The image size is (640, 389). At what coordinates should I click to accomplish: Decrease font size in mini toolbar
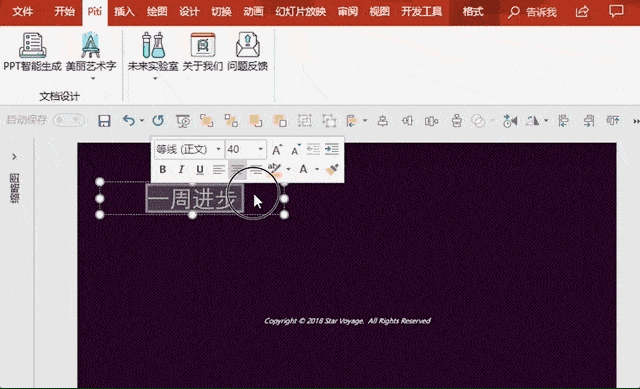(x=296, y=150)
